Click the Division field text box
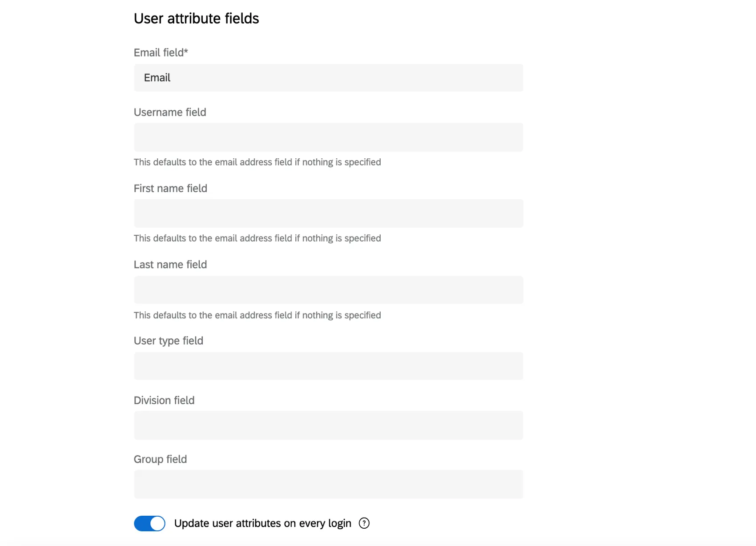This screenshot has width=756, height=546. click(x=328, y=426)
